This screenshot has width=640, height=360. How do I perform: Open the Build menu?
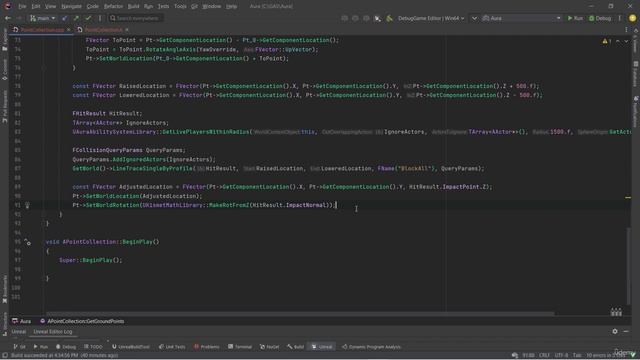133,7
